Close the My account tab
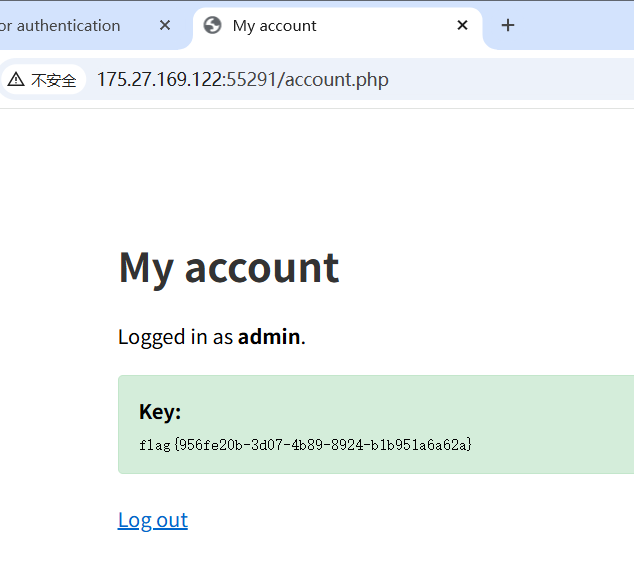Screen dimensions: 634x569 coord(462,26)
